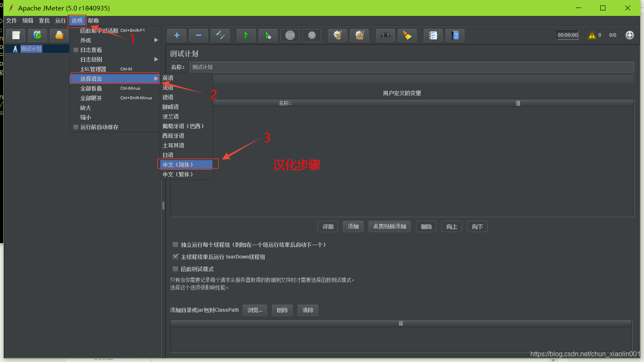
Task: Click the 浏览... classpath button
Action: (255, 310)
